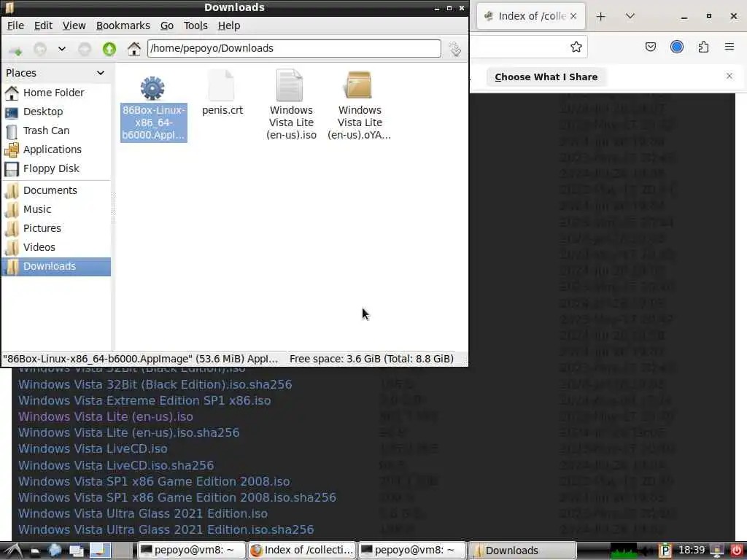
Task: Select Home Folder in Places
Action: coord(56,93)
